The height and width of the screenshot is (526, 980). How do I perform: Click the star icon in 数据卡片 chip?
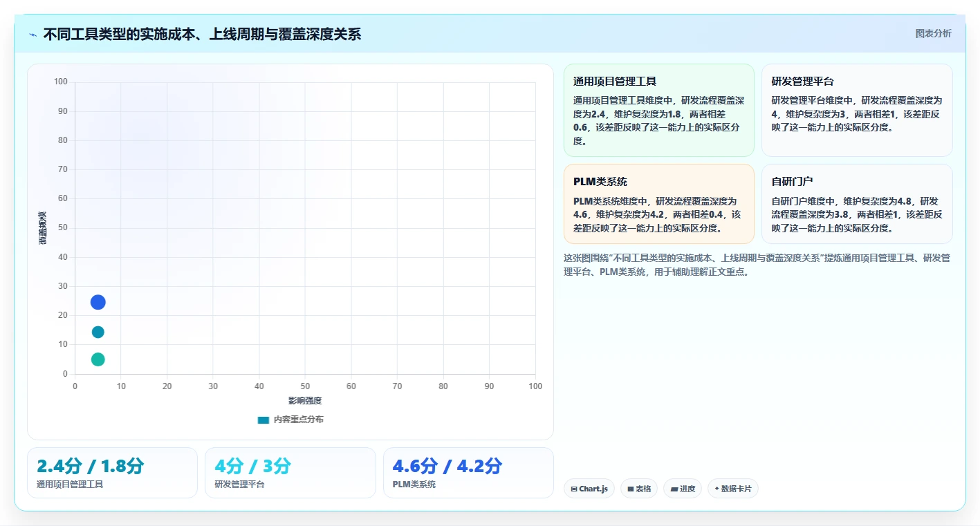tap(716, 489)
